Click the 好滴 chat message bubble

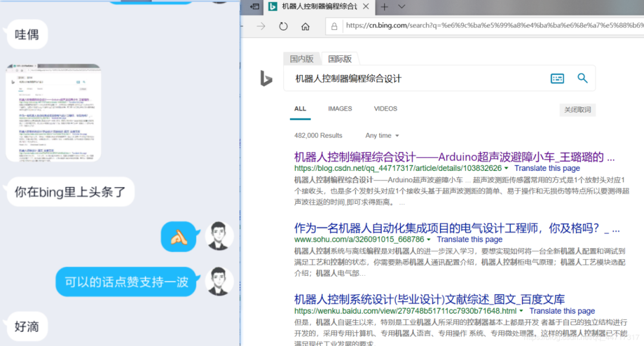pyautogui.click(x=27, y=327)
